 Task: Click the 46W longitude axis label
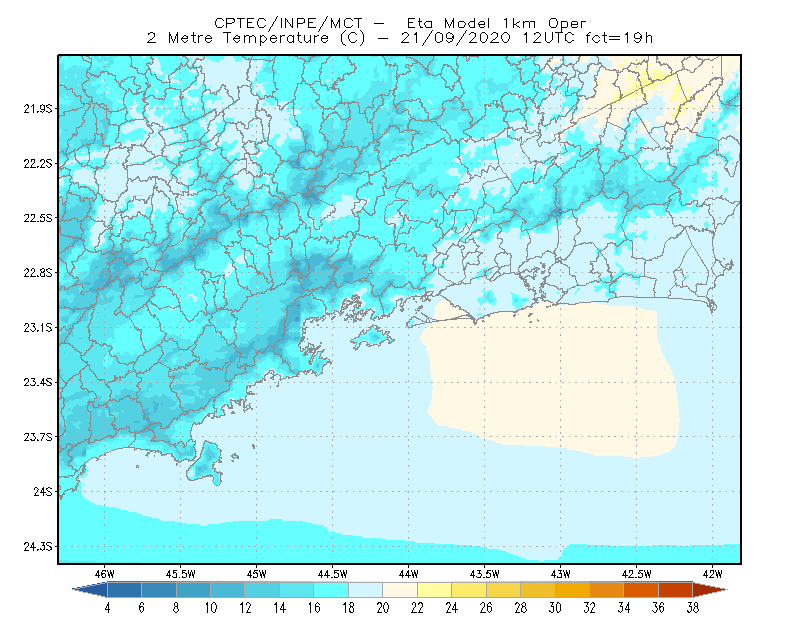click(105, 574)
